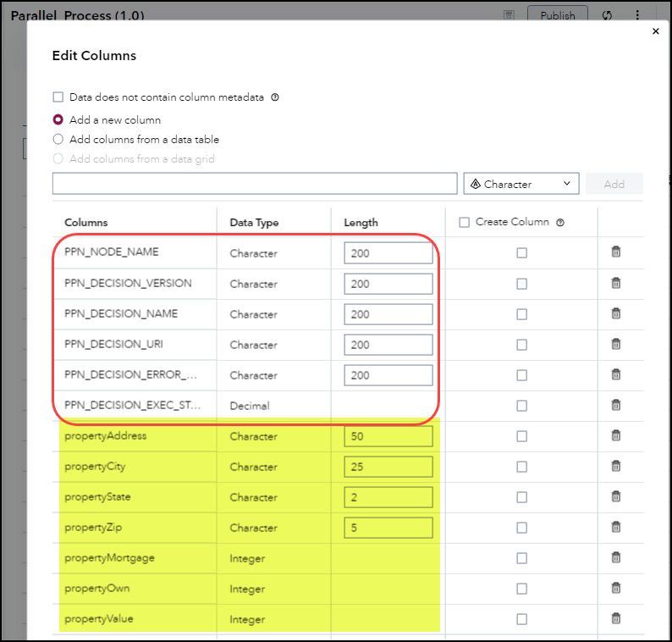
Task: Click the Columns header in the table
Action: [x=86, y=223]
